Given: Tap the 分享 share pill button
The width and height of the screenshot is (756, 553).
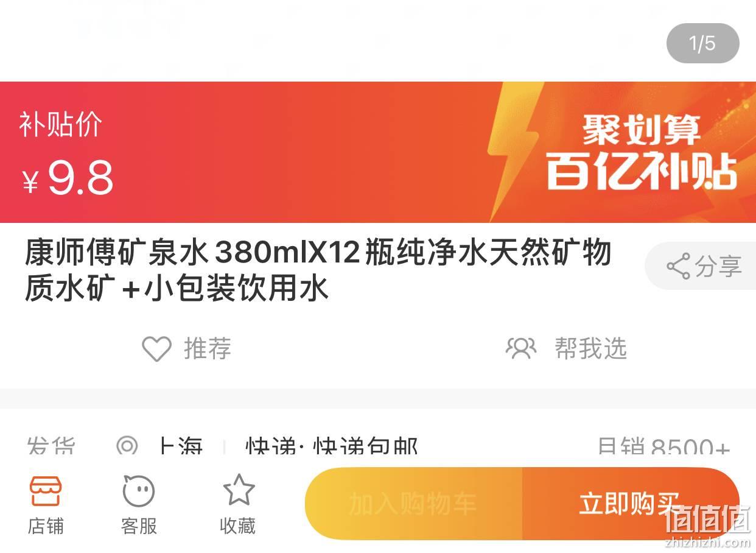Looking at the screenshot, I should [700, 266].
